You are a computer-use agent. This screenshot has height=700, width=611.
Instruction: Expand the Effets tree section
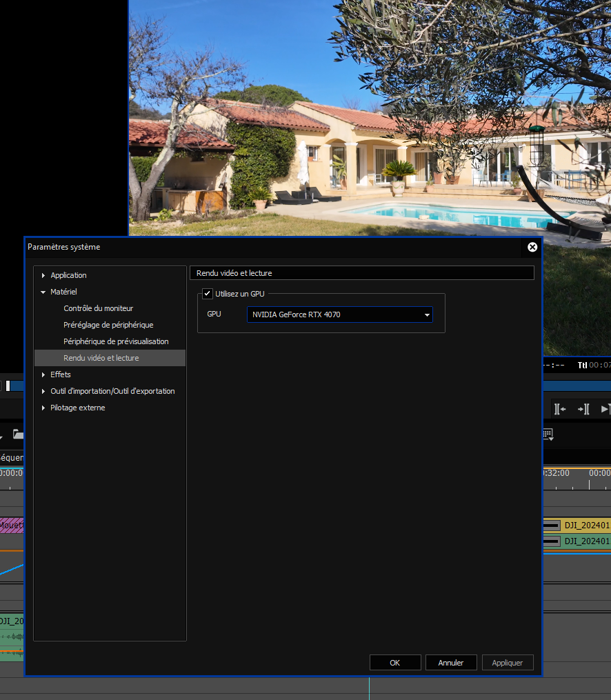pyautogui.click(x=43, y=375)
